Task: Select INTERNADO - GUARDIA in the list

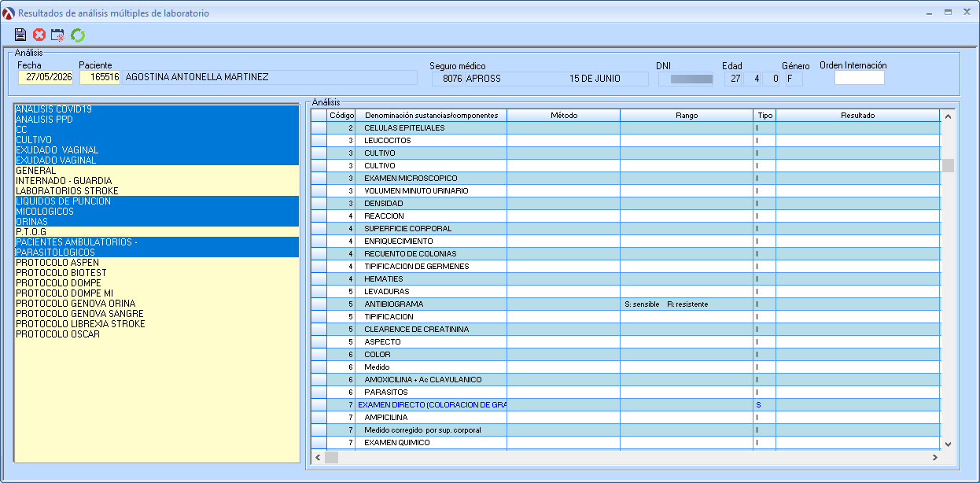Action: pyautogui.click(x=157, y=181)
